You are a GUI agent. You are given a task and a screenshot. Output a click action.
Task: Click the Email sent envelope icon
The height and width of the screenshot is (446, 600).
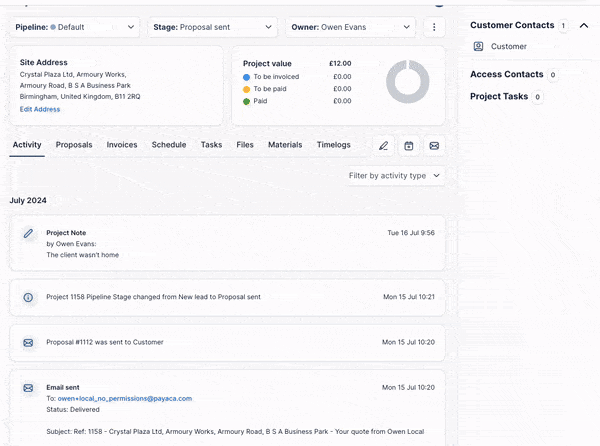click(28, 387)
